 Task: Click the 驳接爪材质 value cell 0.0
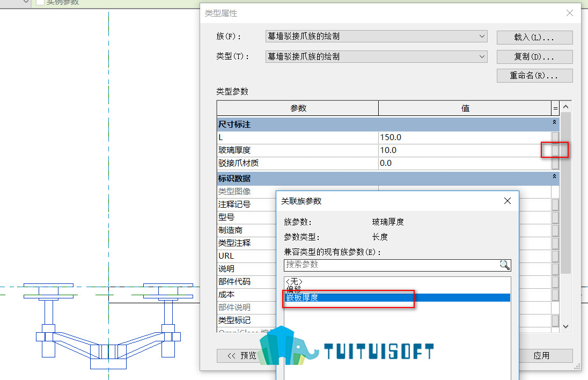pos(465,163)
